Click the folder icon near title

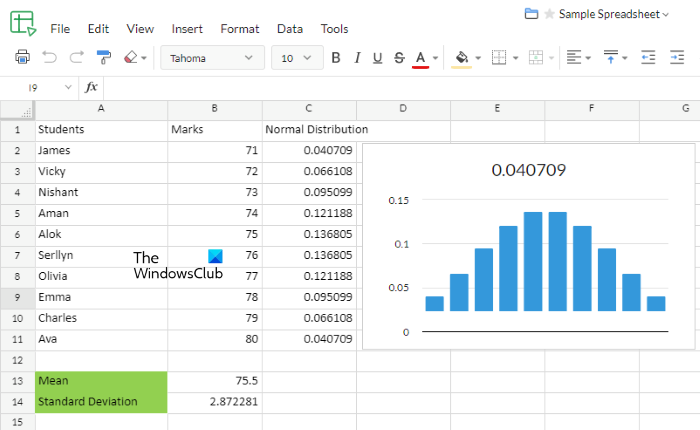click(x=531, y=13)
